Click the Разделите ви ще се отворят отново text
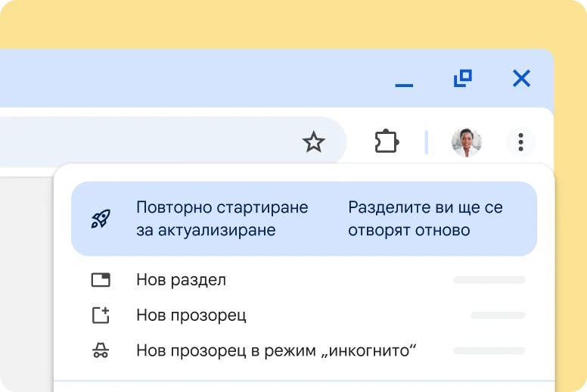This screenshot has width=587, height=392. (425, 219)
